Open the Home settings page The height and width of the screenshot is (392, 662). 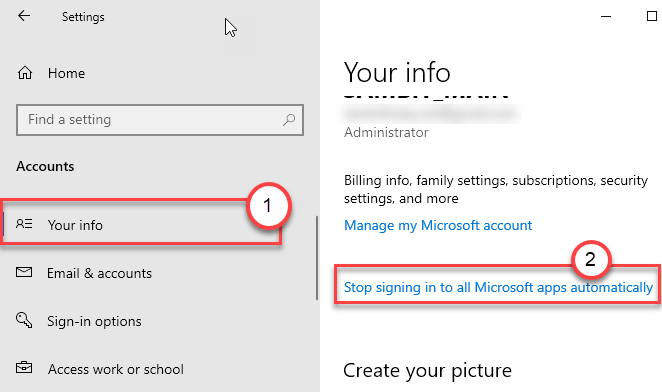tap(66, 74)
